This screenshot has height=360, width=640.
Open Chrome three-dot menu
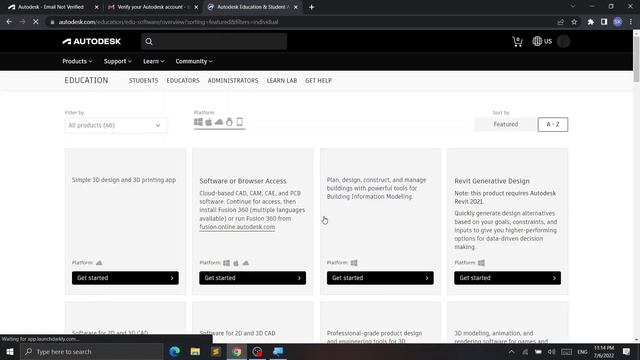(631, 22)
